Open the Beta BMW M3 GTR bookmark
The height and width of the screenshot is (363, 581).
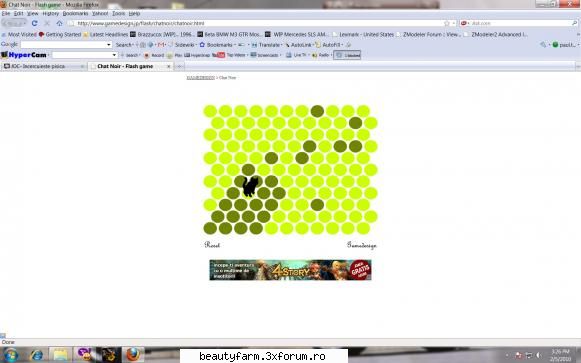pyautogui.click(x=229, y=34)
